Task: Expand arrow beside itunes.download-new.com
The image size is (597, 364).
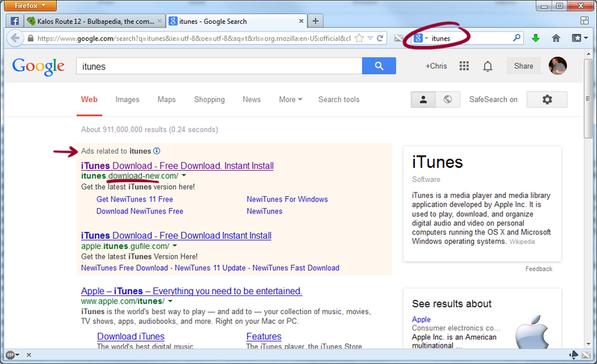Action: coord(184,175)
